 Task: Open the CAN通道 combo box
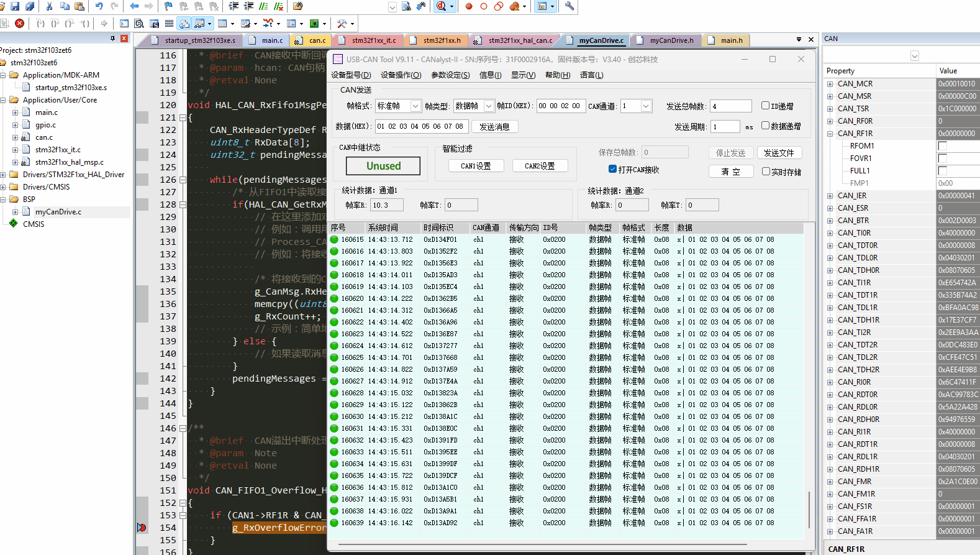tap(637, 106)
